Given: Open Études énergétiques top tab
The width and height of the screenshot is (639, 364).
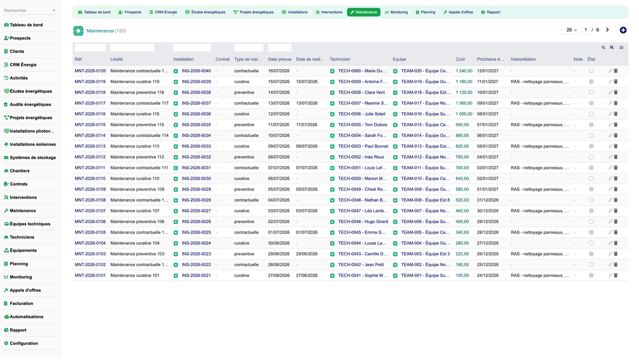Looking at the screenshot, I should click(205, 12).
